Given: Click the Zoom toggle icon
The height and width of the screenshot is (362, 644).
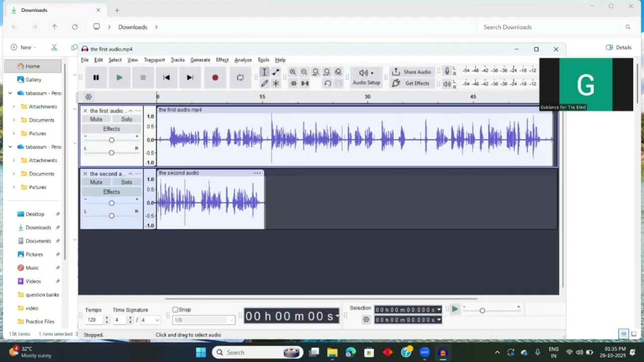Looking at the screenshot, I should (x=338, y=72).
